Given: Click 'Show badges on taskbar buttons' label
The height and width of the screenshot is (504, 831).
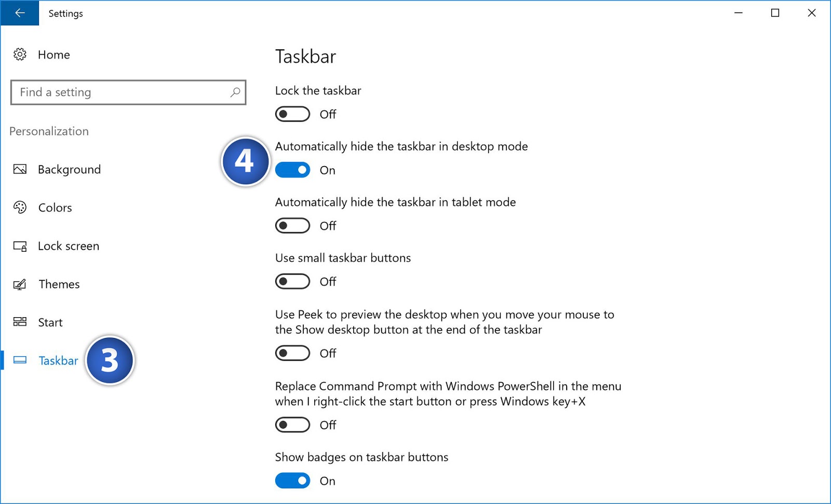Looking at the screenshot, I should coord(361,457).
